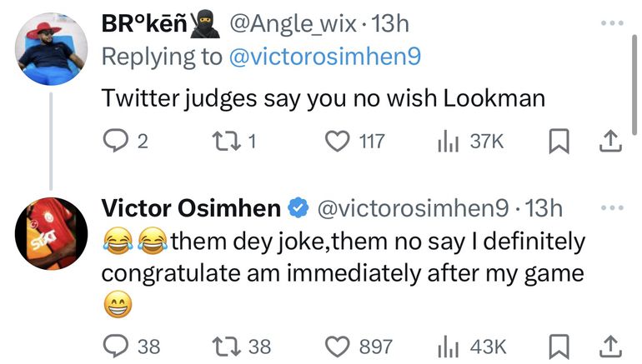Like the Twitter judges tweet
Viewport: 642px width, 364px height.
pyautogui.click(x=339, y=142)
